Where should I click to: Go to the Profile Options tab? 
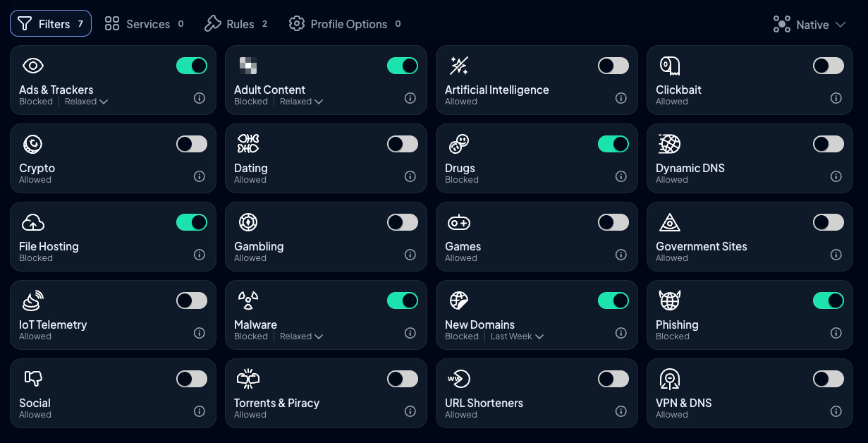coord(345,24)
